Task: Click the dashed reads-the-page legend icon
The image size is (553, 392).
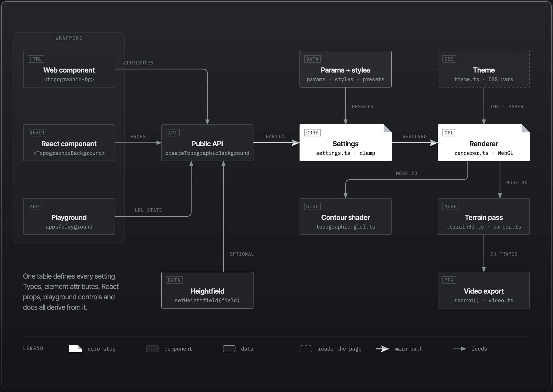Action: pos(306,349)
